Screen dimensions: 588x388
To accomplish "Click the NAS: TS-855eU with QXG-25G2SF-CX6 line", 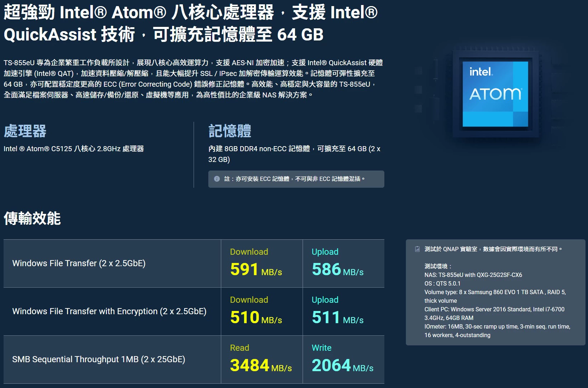I will 473,275.
